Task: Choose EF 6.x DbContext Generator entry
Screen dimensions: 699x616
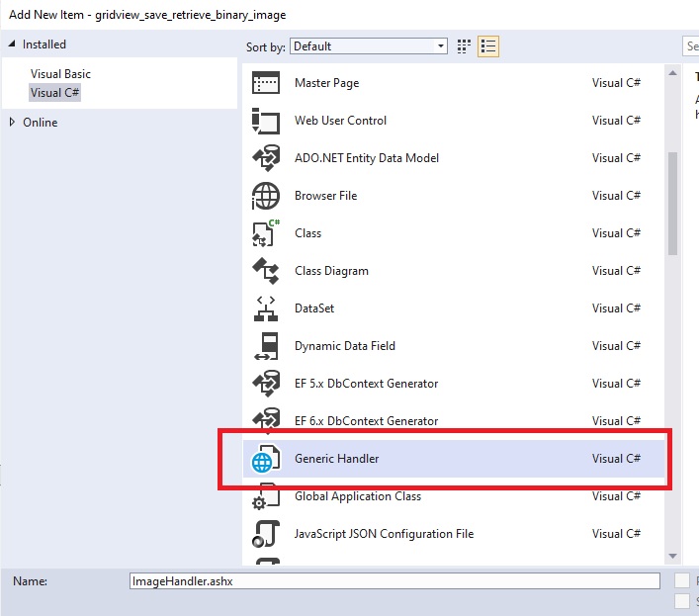Action: [366, 421]
